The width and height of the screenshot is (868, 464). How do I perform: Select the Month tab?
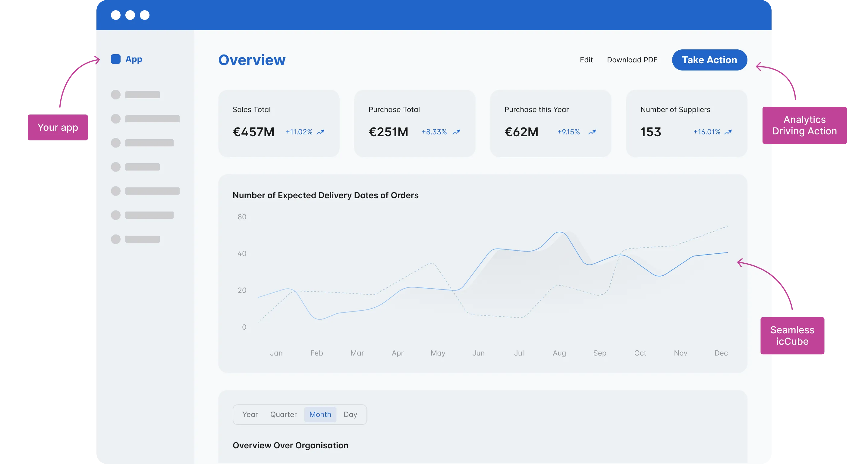click(320, 415)
